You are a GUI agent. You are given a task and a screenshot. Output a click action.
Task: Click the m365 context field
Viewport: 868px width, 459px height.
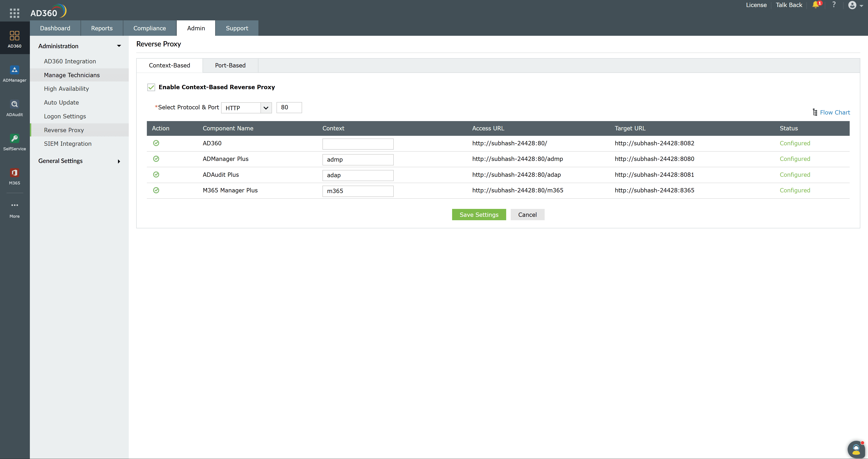(x=358, y=191)
